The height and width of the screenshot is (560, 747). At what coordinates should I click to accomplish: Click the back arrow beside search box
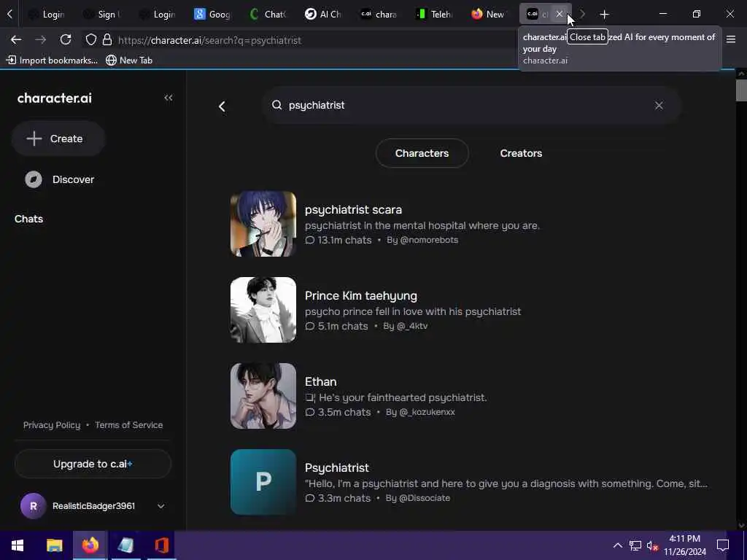[x=222, y=106]
